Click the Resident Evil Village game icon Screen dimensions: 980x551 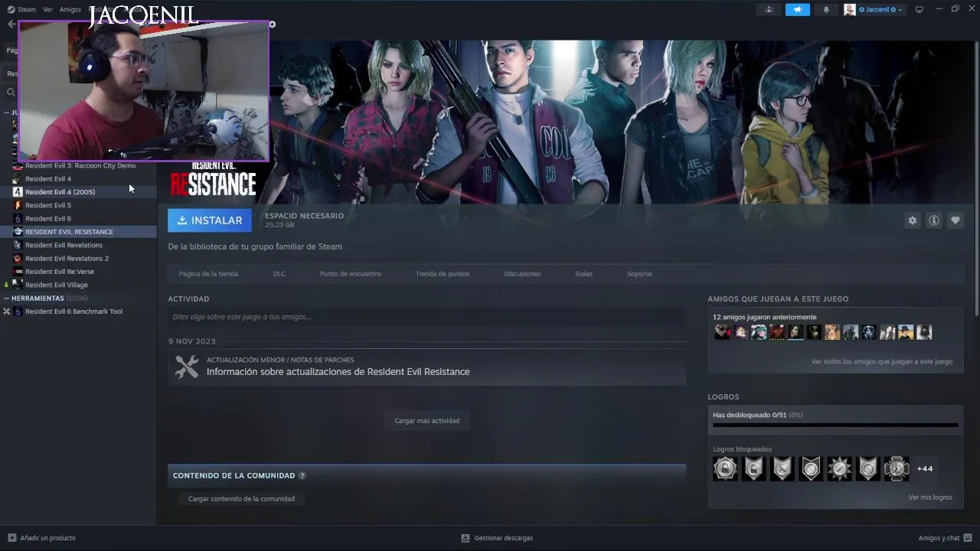coord(18,285)
